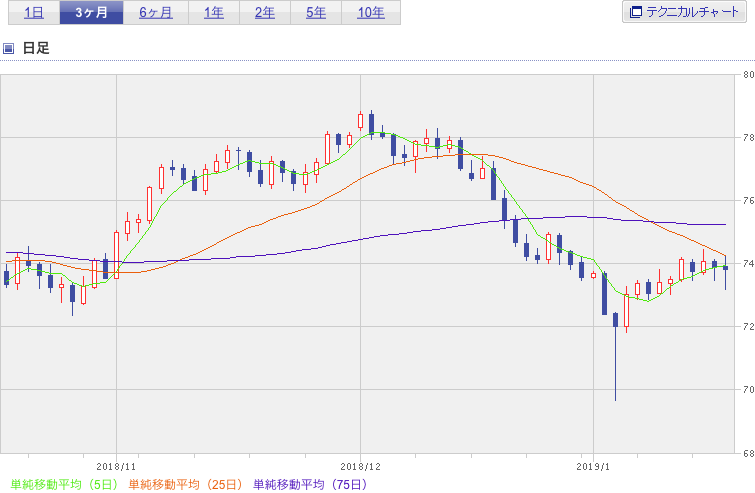View the 5年 chart period
The image size is (755, 493).
click(x=316, y=12)
